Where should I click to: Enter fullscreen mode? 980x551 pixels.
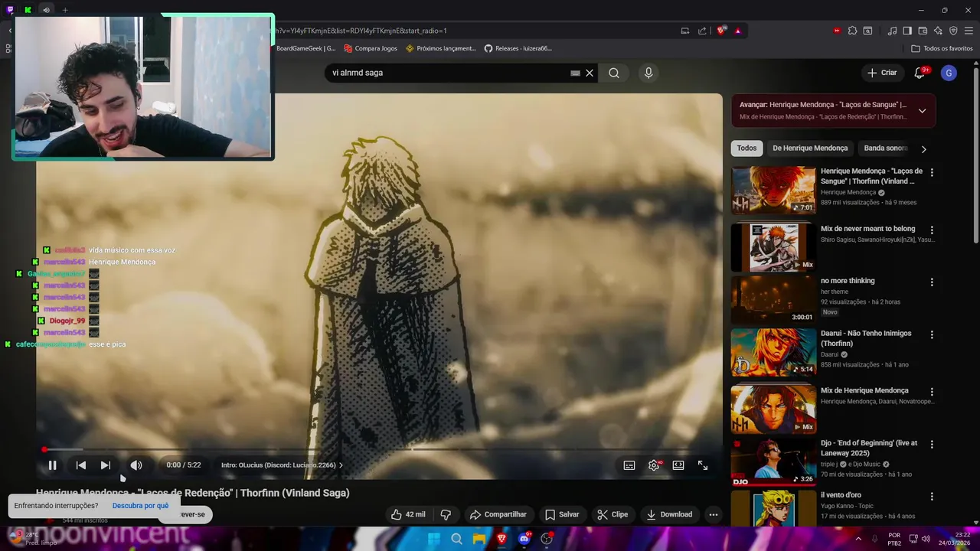(703, 465)
